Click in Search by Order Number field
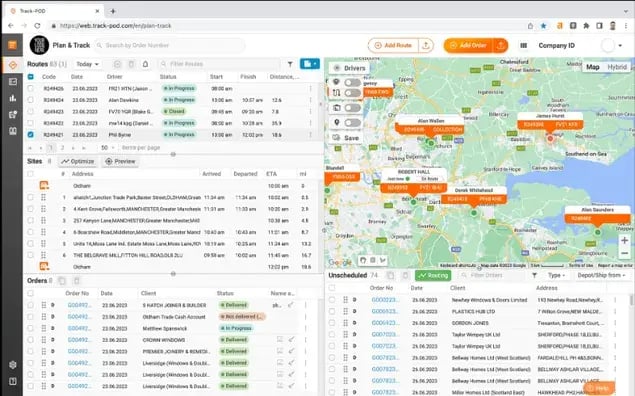The height and width of the screenshot is (396, 635). pyautogui.click(x=170, y=45)
